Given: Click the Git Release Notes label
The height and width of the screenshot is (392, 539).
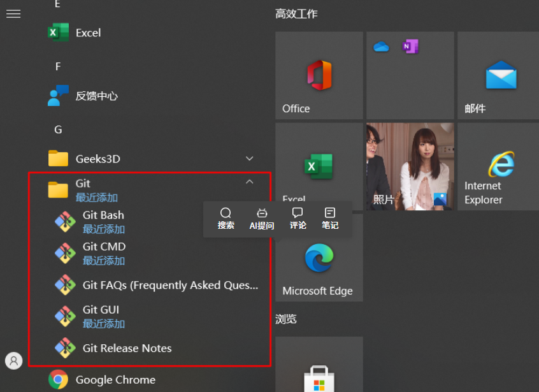Looking at the screenshot, I should point(127,348).
